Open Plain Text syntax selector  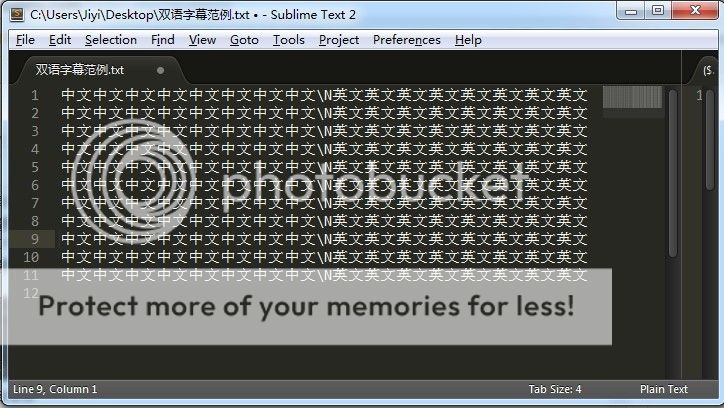(x=664, y=390)
